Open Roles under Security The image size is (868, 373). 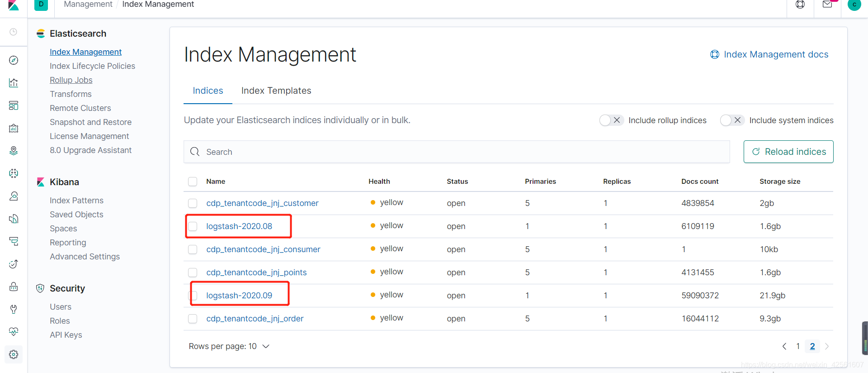click(60, 321)
